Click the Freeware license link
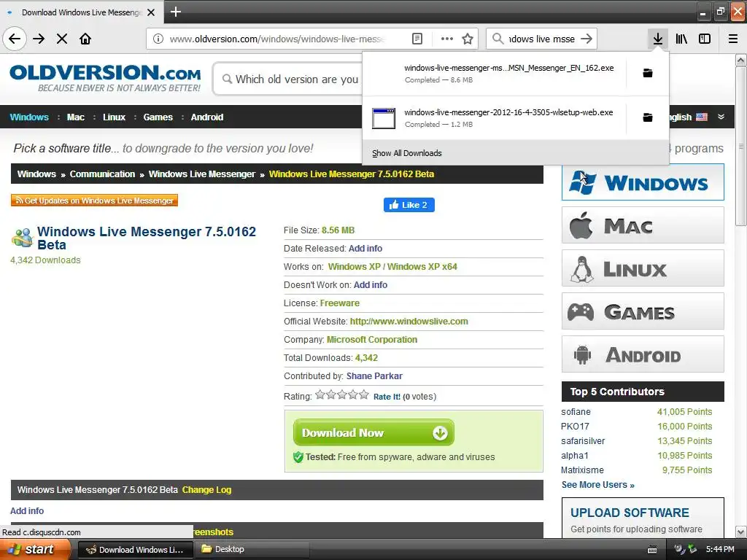747x560 pixels. [340, 303]
